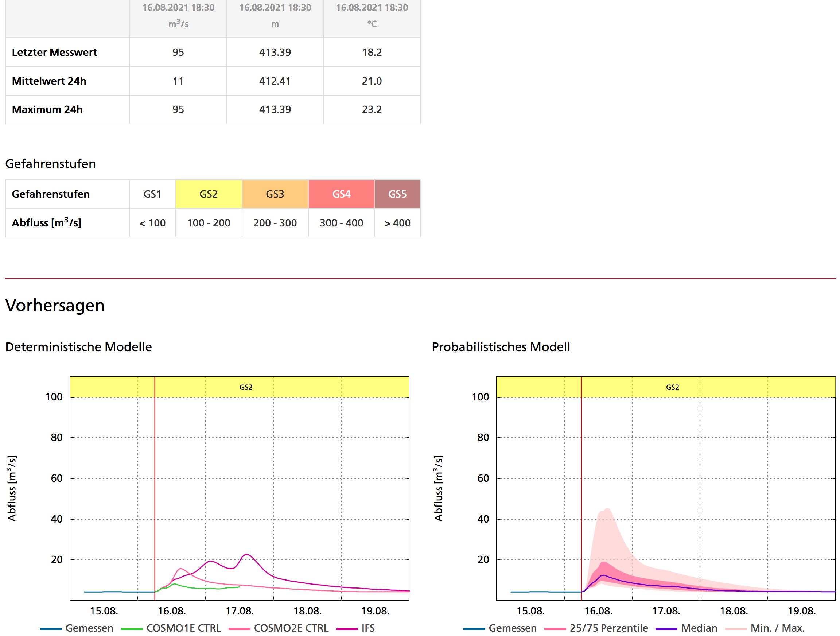Click the Vorhersagen section heading
Screen dimensions: 840x636
coord(55,306)
